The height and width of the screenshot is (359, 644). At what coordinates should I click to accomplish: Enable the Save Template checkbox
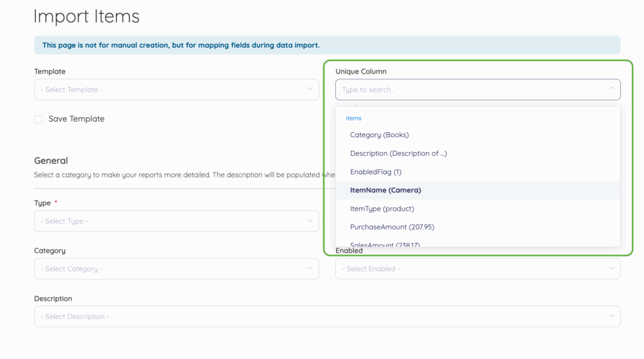38,119
